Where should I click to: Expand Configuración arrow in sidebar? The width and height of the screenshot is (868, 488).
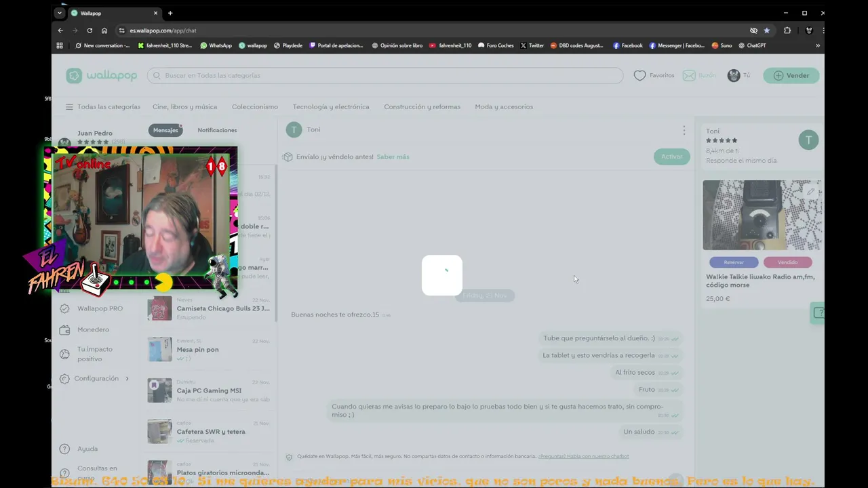(127, 379)
